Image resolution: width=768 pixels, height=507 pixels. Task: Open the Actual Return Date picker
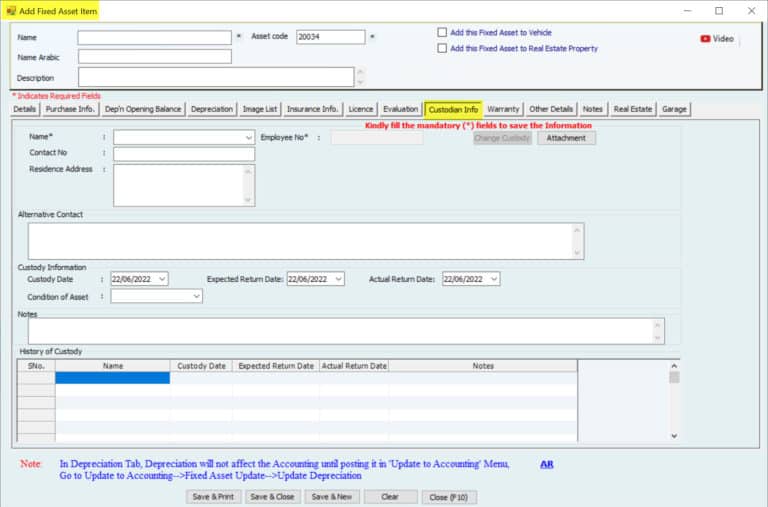pyautogui.click(x=493, y=279)
